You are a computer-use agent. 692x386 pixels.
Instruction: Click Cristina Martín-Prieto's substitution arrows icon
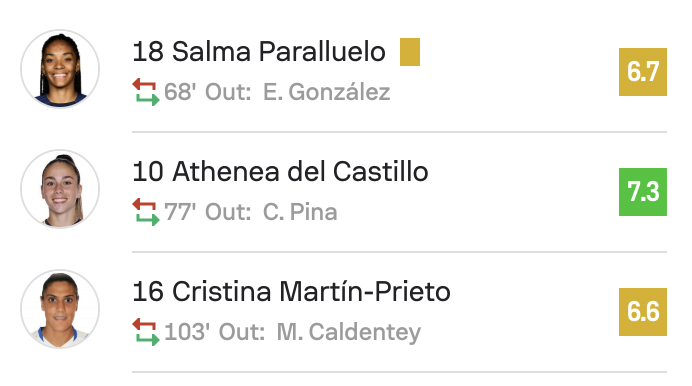[x=146, y=332]
